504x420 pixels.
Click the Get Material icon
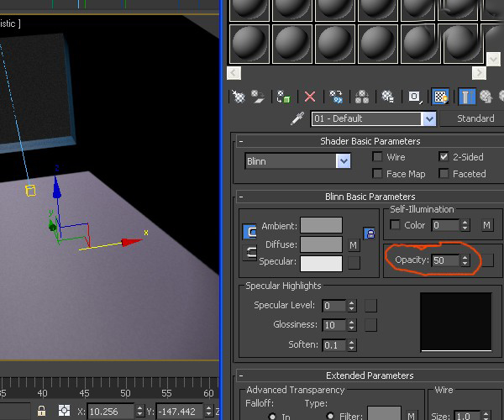[x=237, y=97]
